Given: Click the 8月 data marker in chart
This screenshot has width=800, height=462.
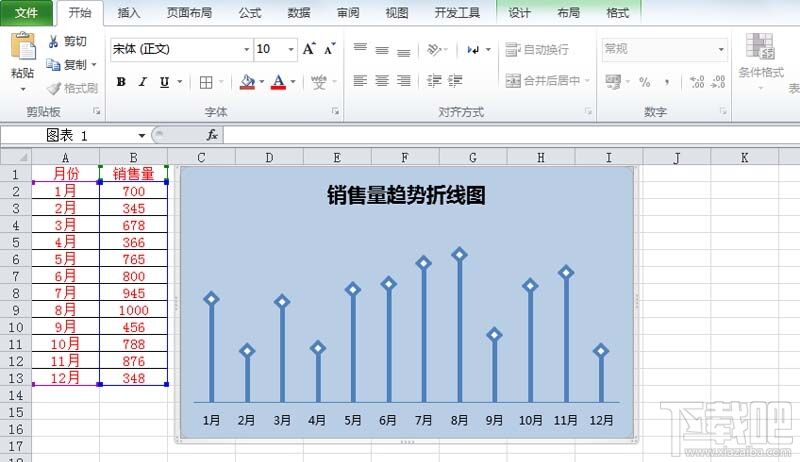Looking at the screenshot, I should [x=460, y=254].
